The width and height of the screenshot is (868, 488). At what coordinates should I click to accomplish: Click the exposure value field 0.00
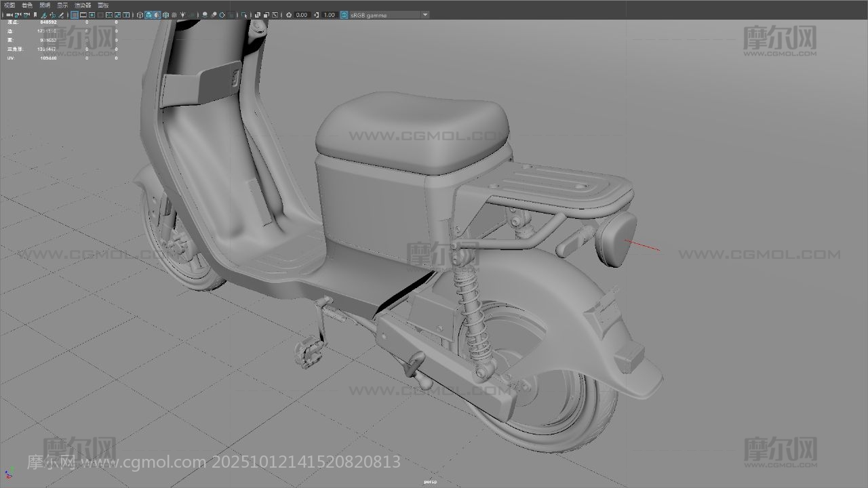302,14
